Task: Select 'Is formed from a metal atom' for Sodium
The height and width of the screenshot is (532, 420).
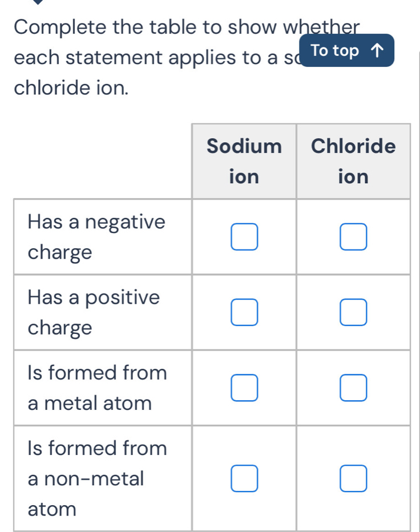Action: tap(244, 388)
